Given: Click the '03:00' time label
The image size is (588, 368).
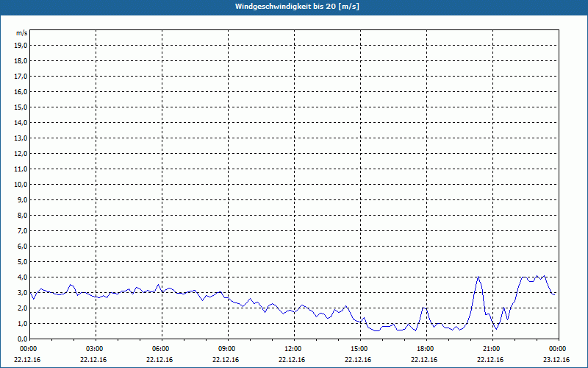Looking at the screenshot, I should tap(96, 349).
